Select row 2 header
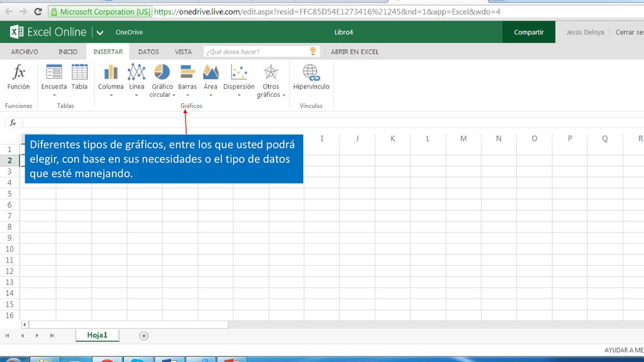 tap(10, 160)
